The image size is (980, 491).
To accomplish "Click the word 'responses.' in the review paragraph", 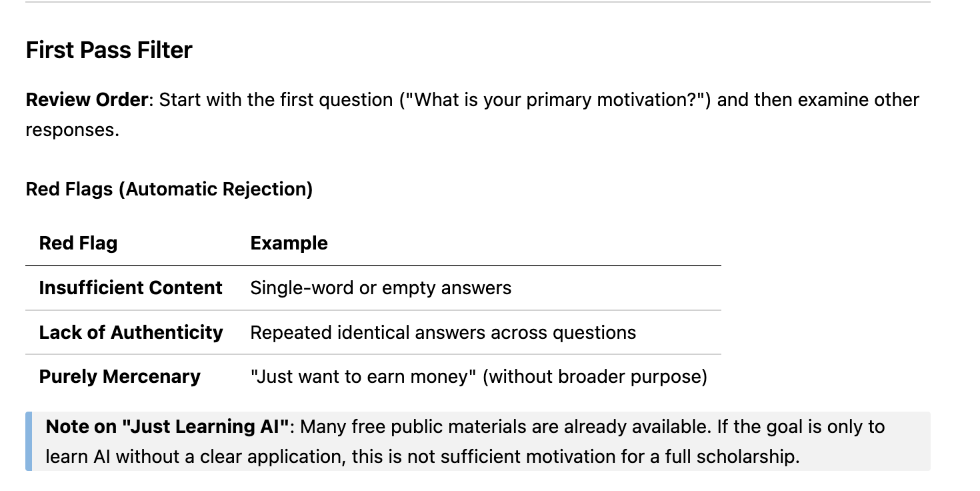I will [x=72, y=129].
